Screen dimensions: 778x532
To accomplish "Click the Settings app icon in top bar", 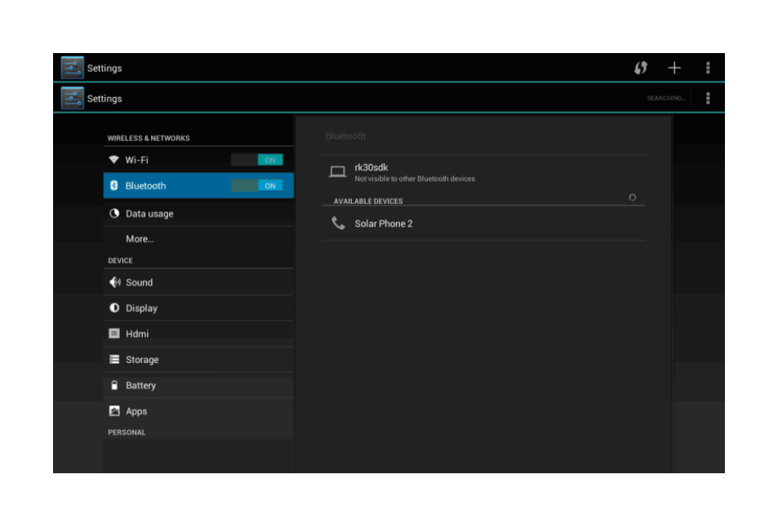I will 72,68.
